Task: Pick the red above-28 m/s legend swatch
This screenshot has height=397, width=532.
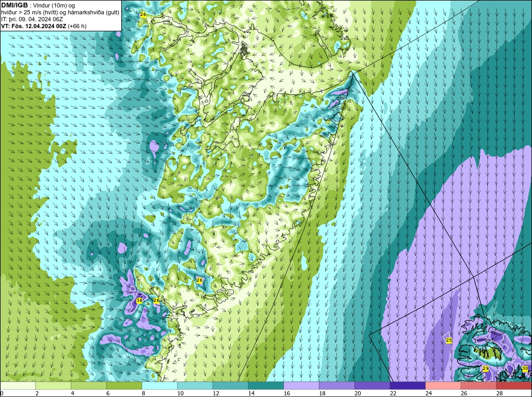Action: pyautogui.click(x=514, y=385)
